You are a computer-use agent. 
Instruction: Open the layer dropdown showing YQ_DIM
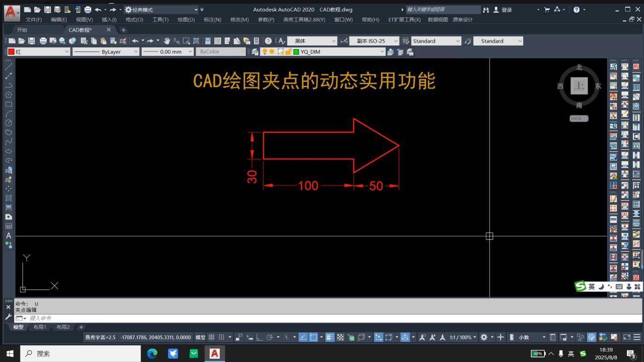pos(382,51)
